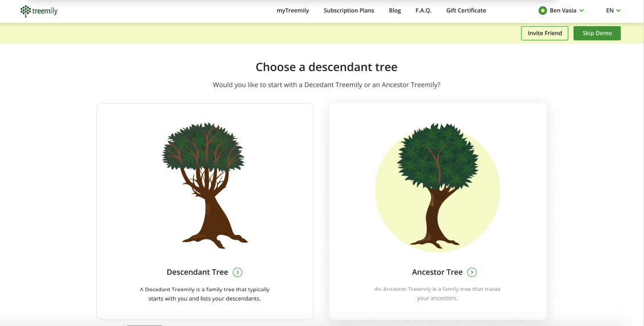Click the green star avatar icon
Image resolution: width=644 pixels, height=326 pixels.
[543, 10]
